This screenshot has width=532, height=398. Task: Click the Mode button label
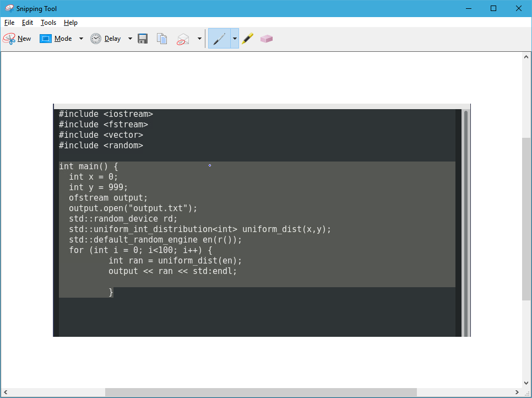(x=63, y=39)
